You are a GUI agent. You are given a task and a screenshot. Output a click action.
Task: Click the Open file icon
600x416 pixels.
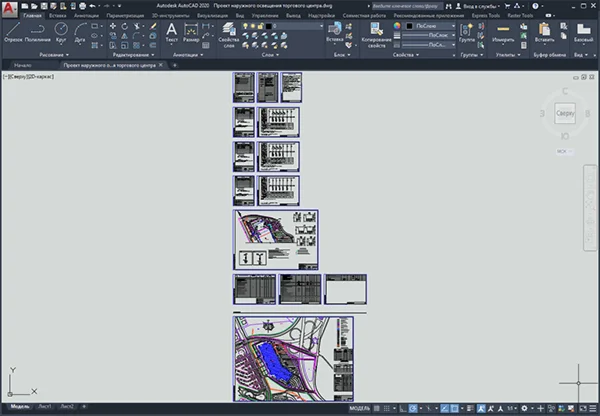pyautogui.click(x=34, y=6)
